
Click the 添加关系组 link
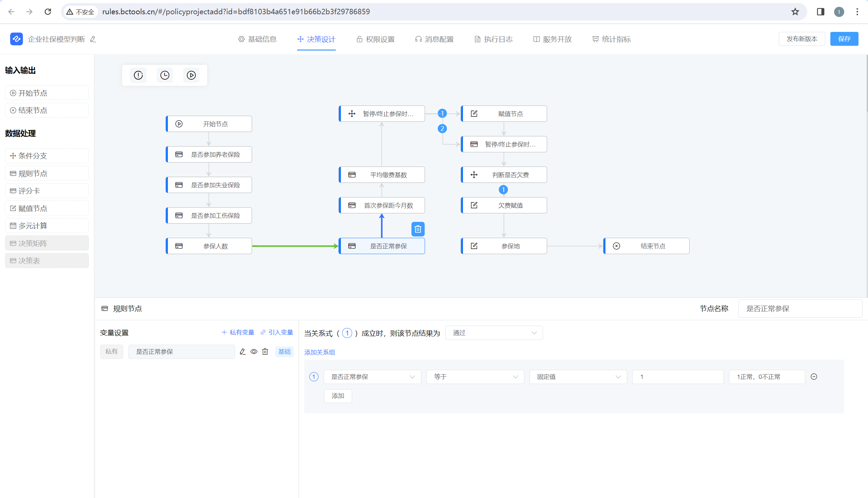tap(320, 352)
